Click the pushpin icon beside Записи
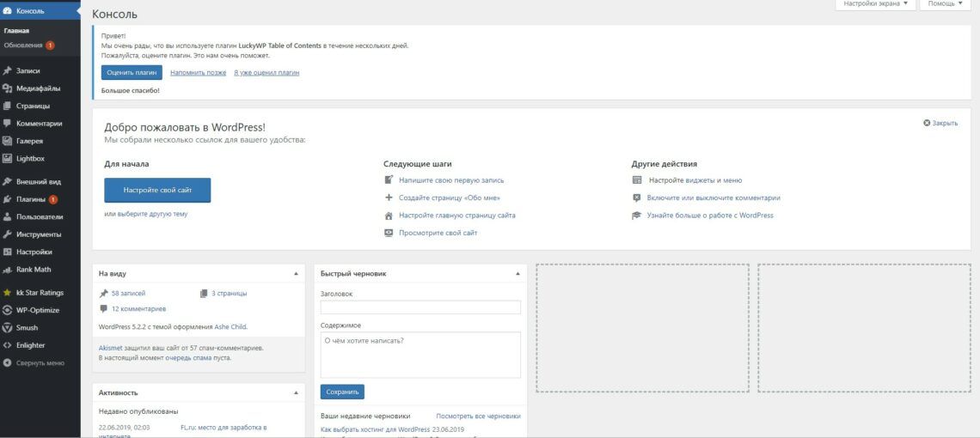This screenshot has height=438, width=980. tap(8, 71)
